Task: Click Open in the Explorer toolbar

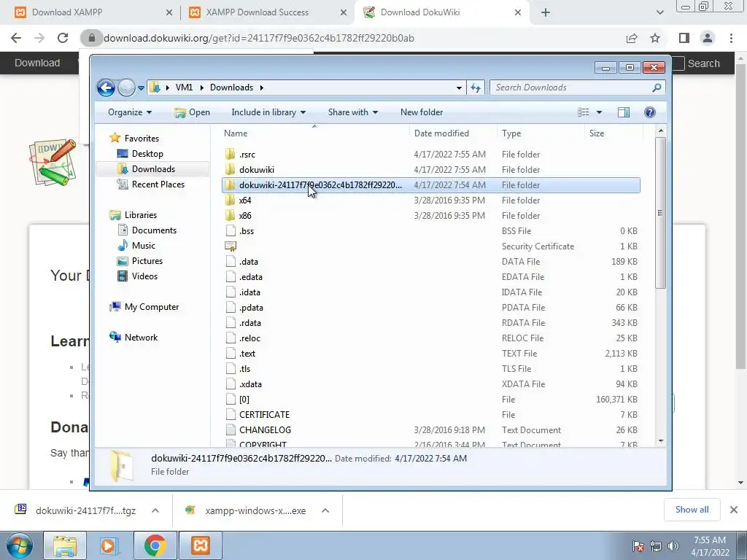Action: 192,112
